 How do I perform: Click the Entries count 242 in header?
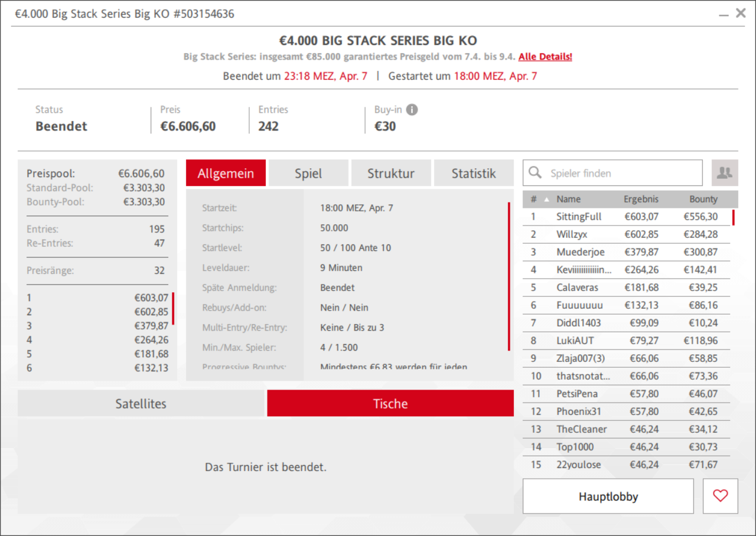point(268,126)
